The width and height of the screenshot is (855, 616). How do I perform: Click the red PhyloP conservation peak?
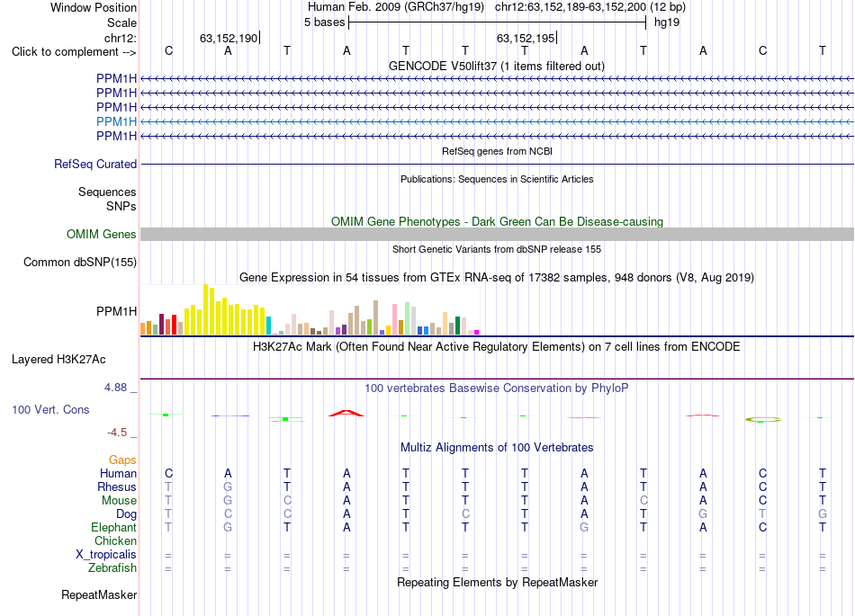[x=346, y=414]
